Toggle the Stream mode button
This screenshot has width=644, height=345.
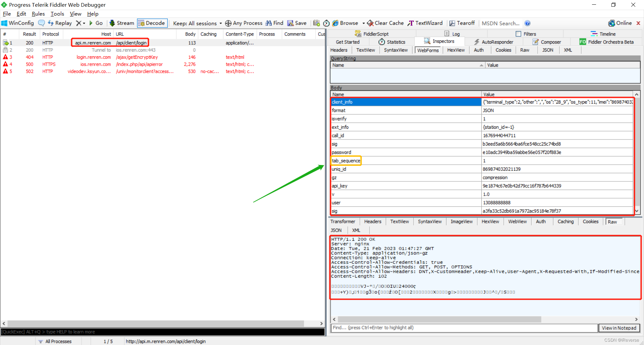click(122, 23)
